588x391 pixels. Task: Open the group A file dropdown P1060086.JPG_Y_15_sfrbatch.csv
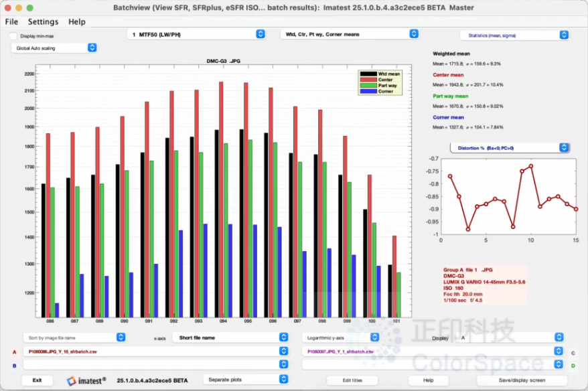(x=155, y=351)
